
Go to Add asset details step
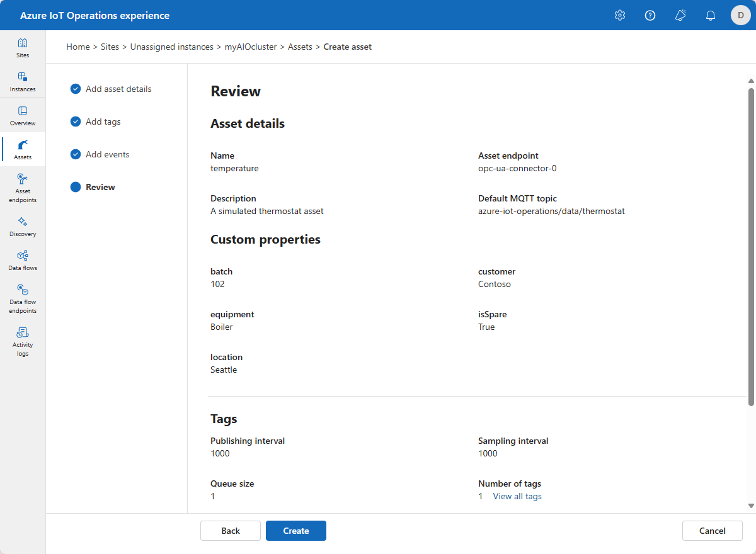[x=111, y=89]
